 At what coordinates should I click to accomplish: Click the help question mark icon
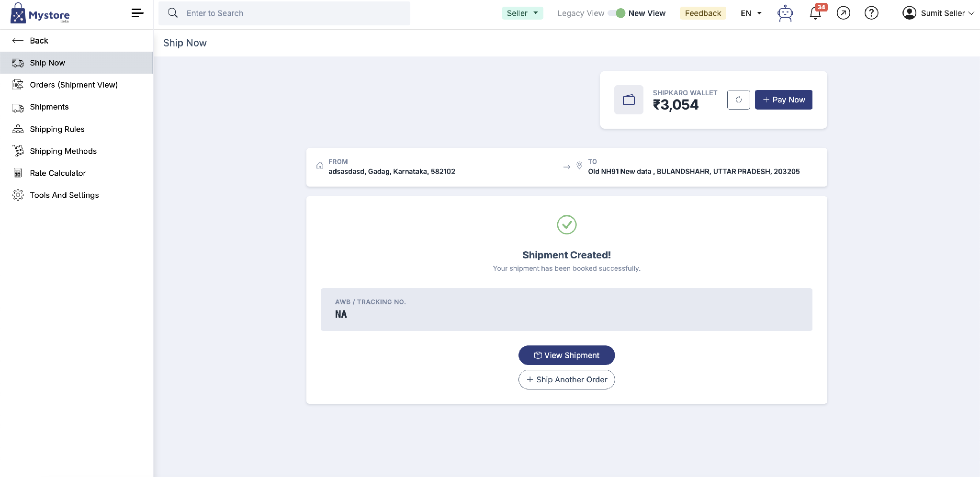coord(871,13)
